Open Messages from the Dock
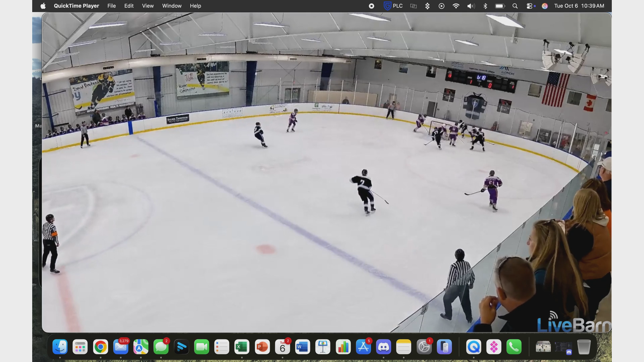The image size is (644, 362). tap(161, 347)
